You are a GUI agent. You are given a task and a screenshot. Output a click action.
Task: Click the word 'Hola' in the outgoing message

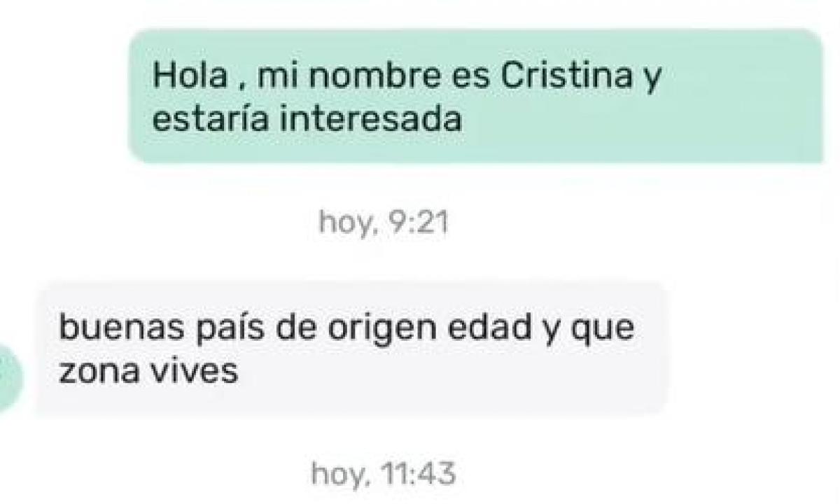coord(189,74)
